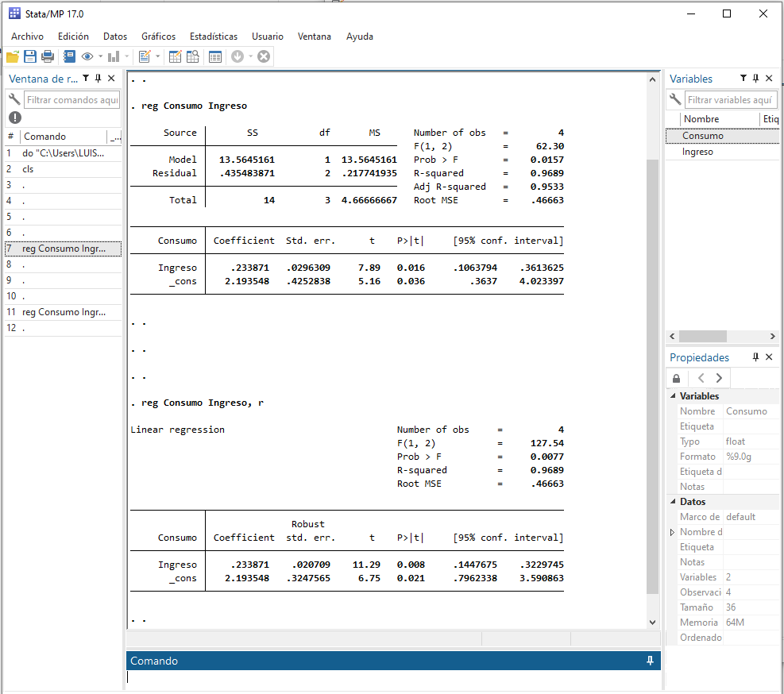Click Variables panel scroll-left arrow
This screenshot has width=784, height=694.
672,336
